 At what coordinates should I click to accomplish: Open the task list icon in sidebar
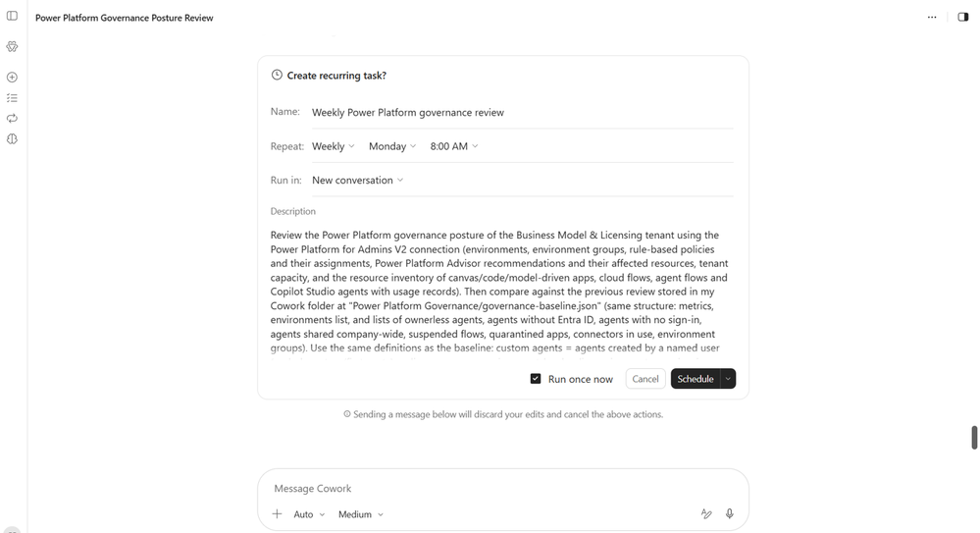[x=12, y=98]
